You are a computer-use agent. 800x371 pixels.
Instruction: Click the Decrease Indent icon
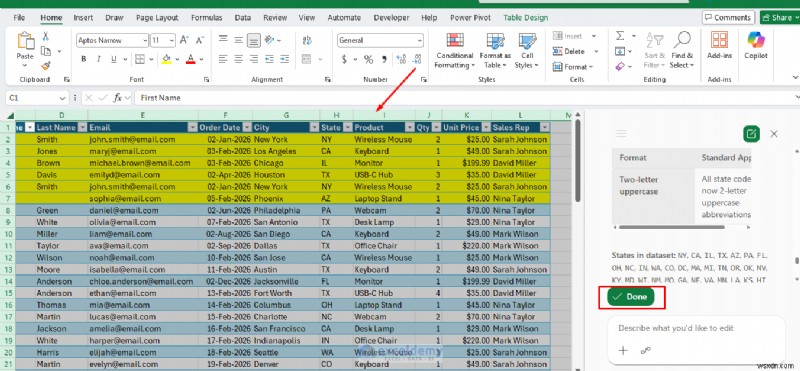point(269,59)
